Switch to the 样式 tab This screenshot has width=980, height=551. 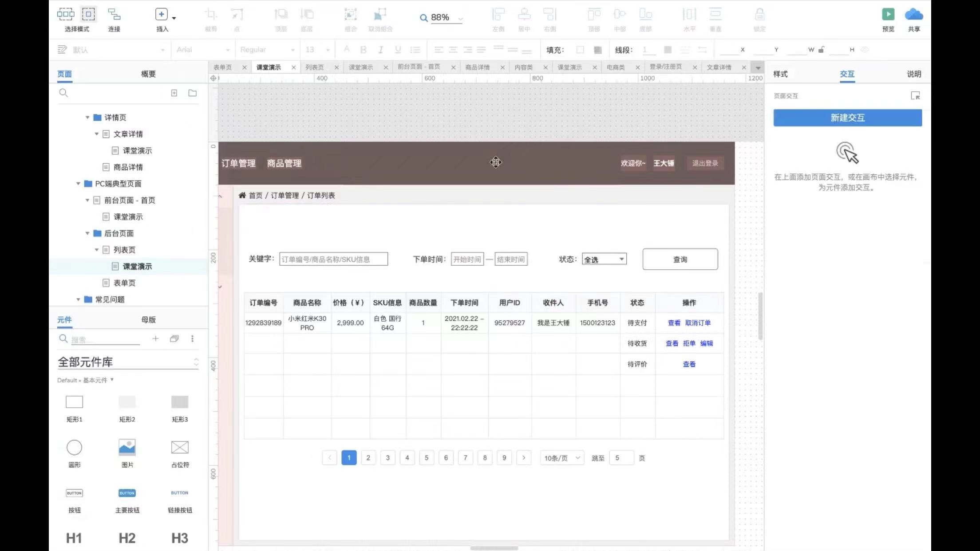780,74
